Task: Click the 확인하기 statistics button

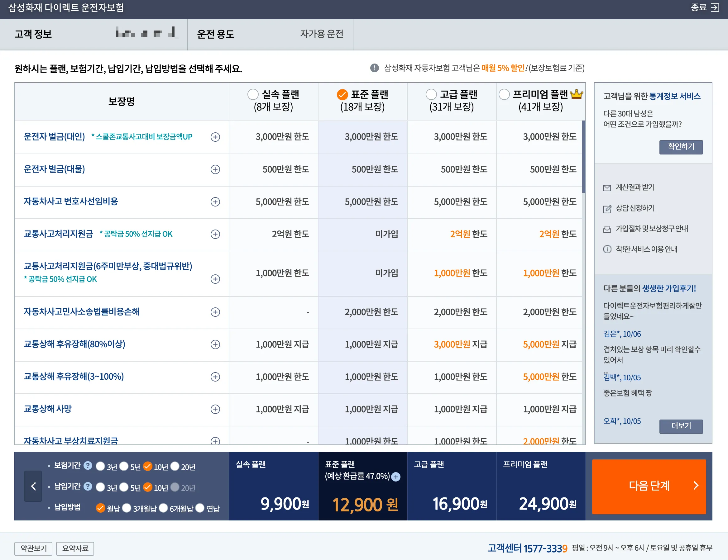Action: tap(681, 147)
